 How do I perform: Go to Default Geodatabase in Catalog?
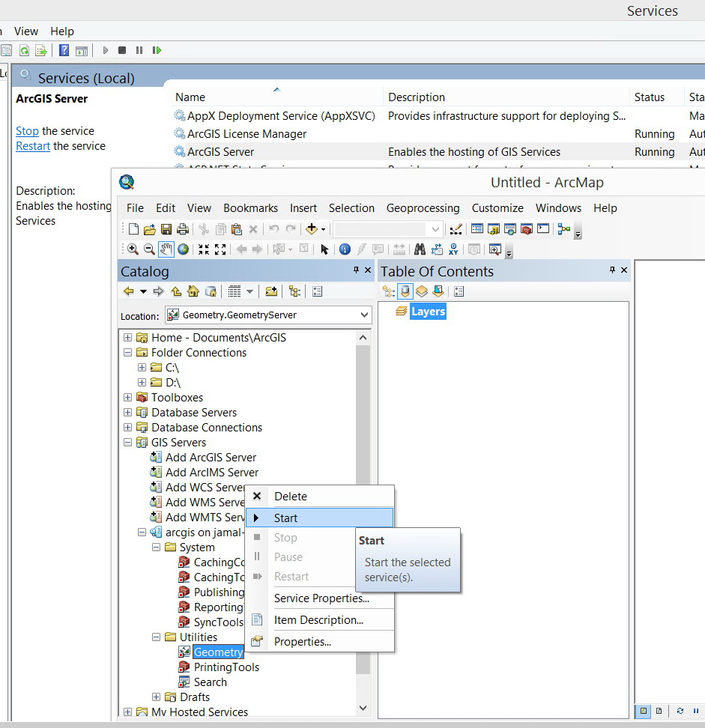point(211,291)
